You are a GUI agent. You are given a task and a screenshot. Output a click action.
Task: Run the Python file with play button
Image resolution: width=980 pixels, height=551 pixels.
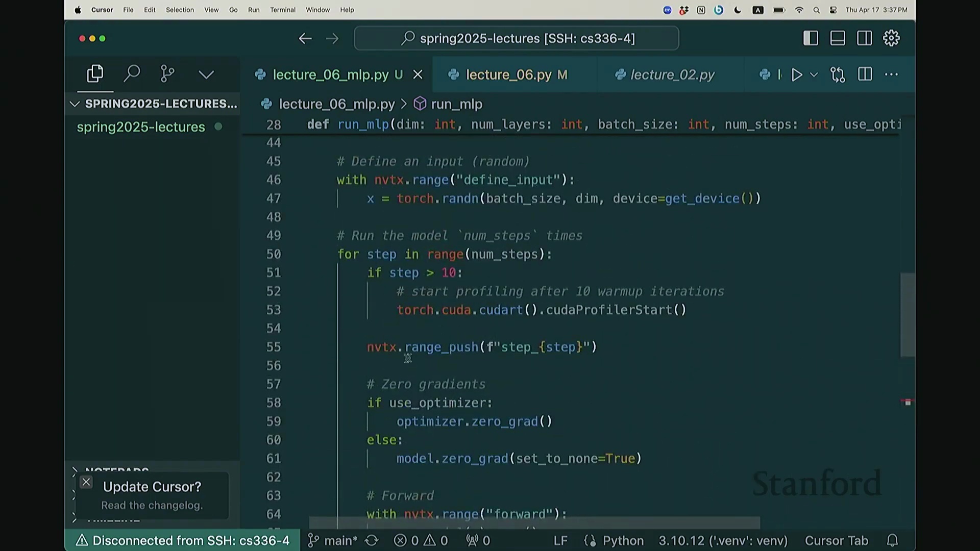click(x=796, y=75)
